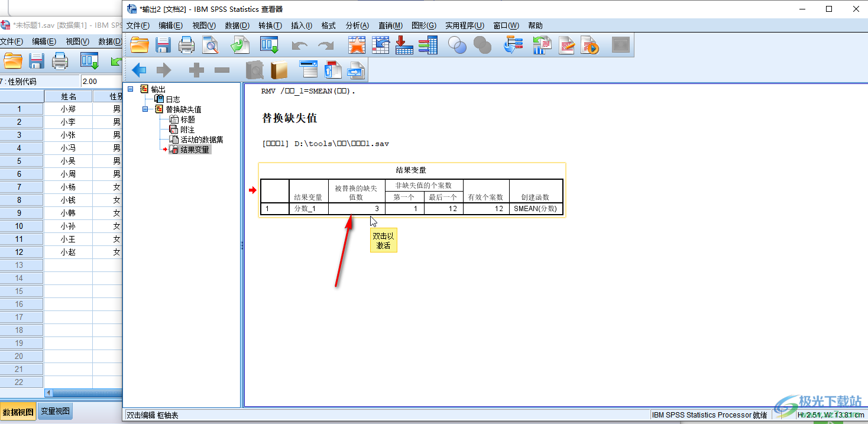Open the 帮助 menu
The height and width of the screenshot is (424, 868).
click(x=535, y=25)
